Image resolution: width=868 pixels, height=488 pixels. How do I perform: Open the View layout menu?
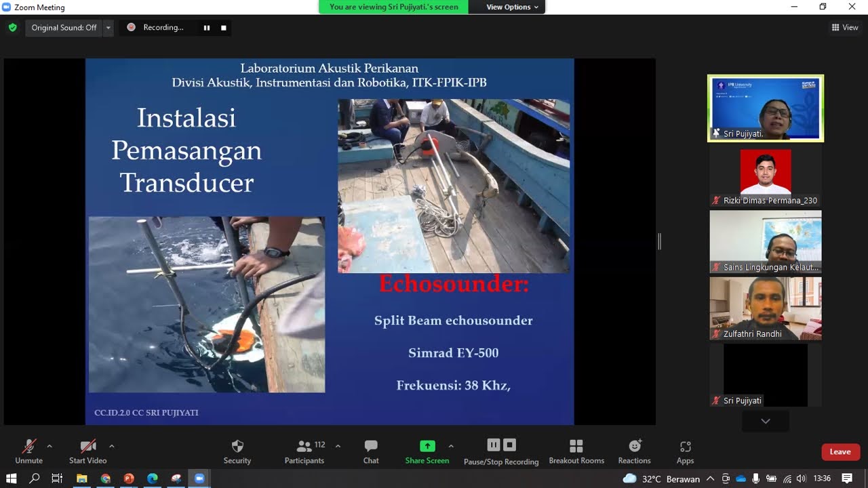(x=845, y=28)
